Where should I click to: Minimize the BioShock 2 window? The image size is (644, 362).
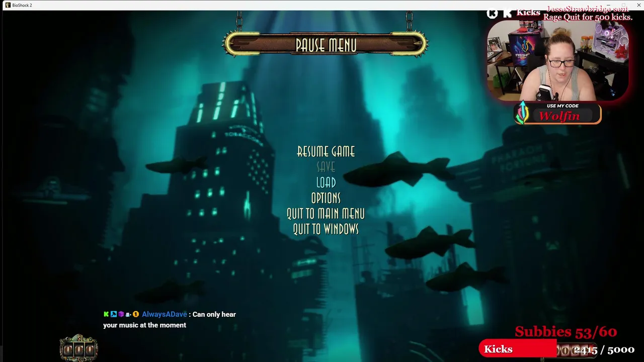pyautogui.click(x=609, y=5)
